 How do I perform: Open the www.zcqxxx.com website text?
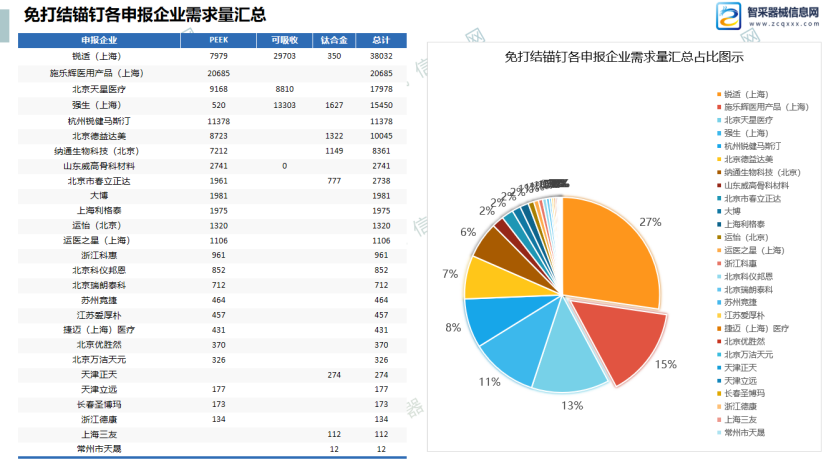pyautogui.click(x=784, y=24)
